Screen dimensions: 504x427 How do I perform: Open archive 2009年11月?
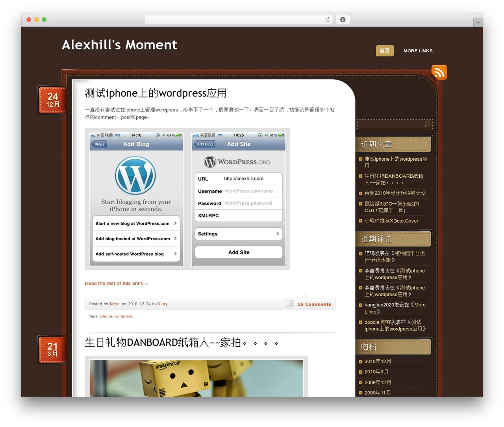378,393
